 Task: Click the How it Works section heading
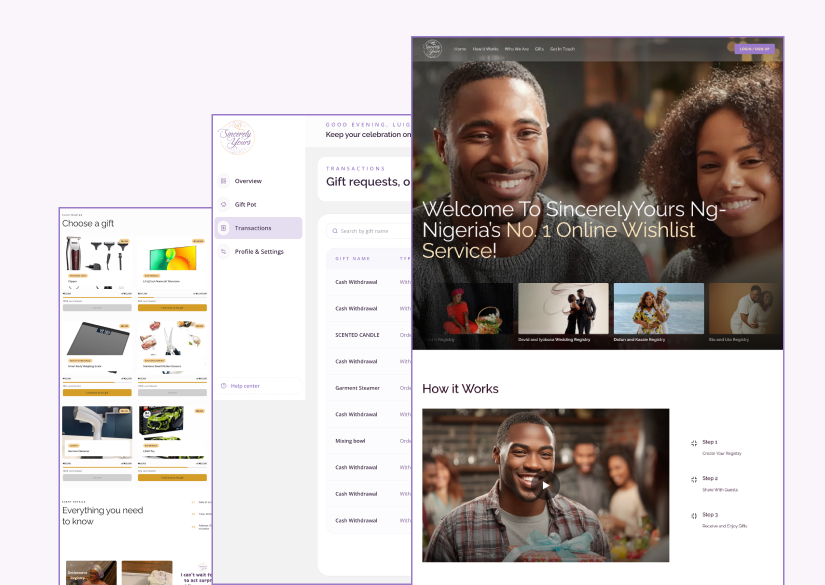click(460, 389)
